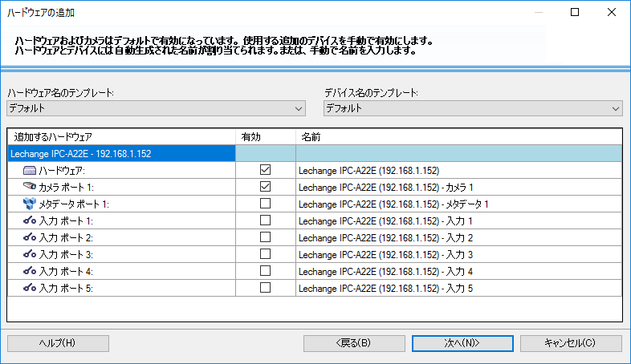
Task: Click the キャンセル(C) button
Action: point(571,343)
